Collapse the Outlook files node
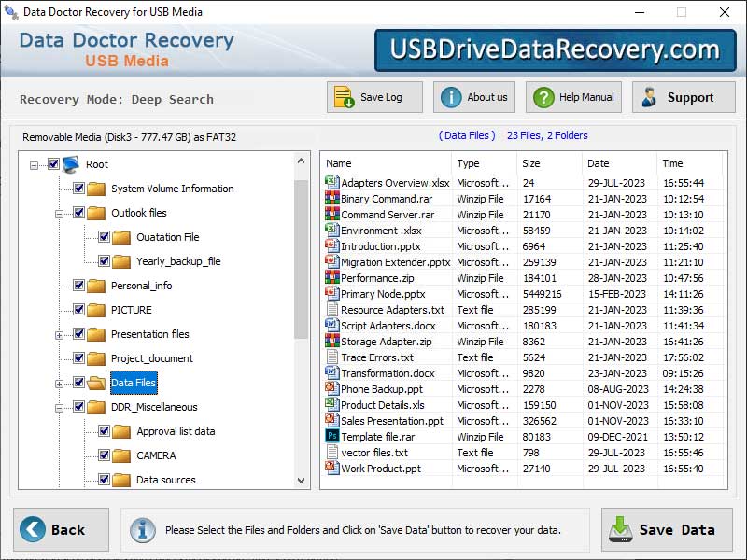 (58, 213)
